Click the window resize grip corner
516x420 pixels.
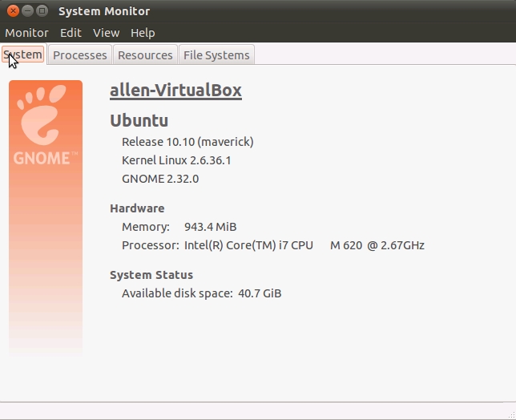coord(512,416)
